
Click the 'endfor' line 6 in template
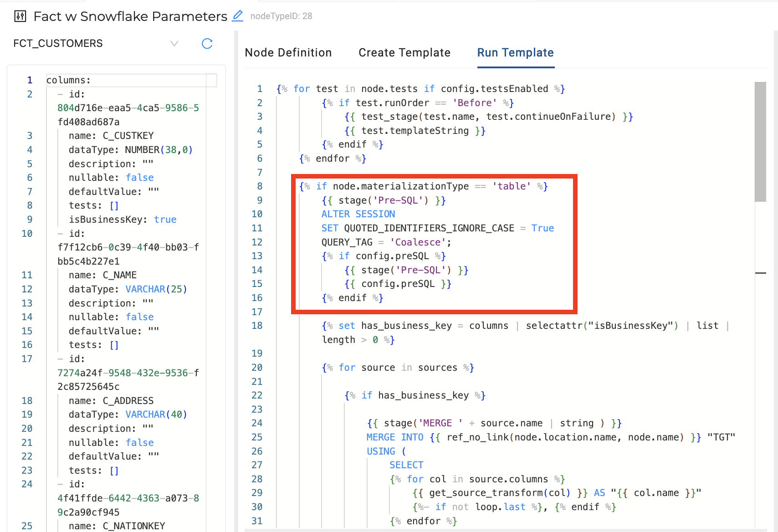point(333,159)
